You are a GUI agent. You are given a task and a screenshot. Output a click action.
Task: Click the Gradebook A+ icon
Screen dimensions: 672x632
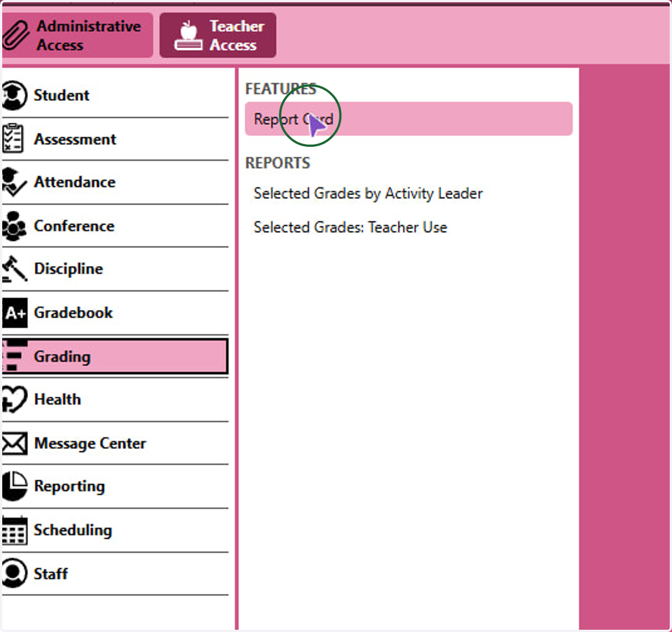[15, 313]
